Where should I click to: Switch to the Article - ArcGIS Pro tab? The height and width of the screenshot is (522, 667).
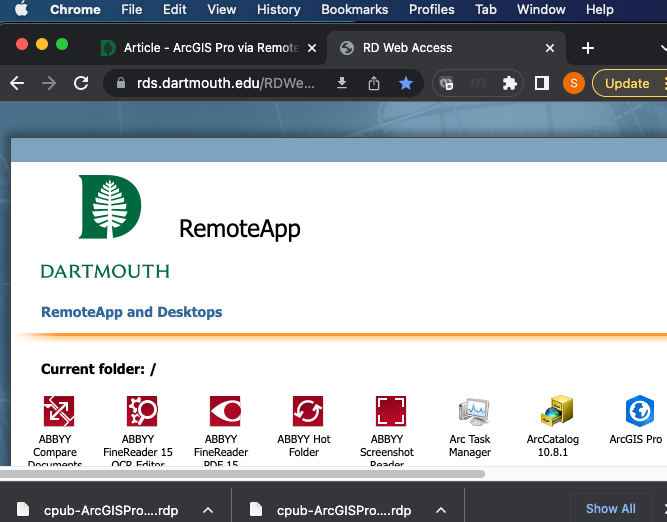point(209,48)
